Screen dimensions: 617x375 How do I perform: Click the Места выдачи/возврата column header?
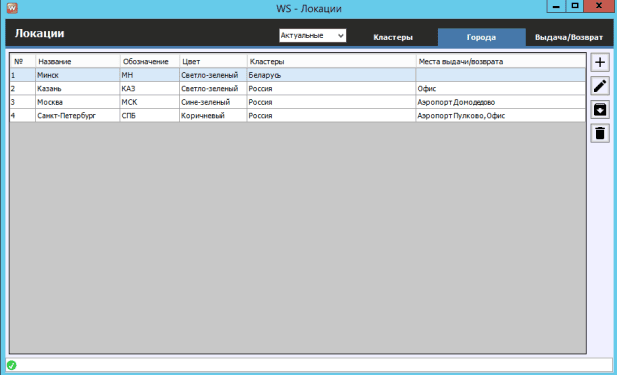pos(501,61)
